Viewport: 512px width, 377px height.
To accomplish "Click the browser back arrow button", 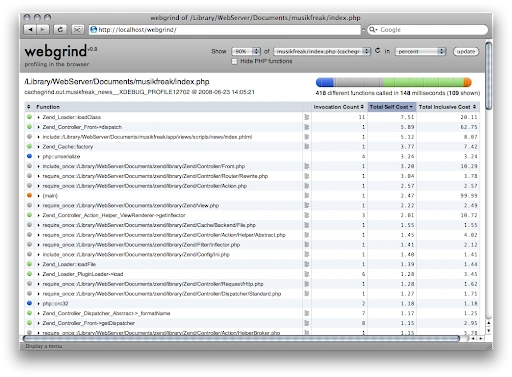I will tap(30, 30).
